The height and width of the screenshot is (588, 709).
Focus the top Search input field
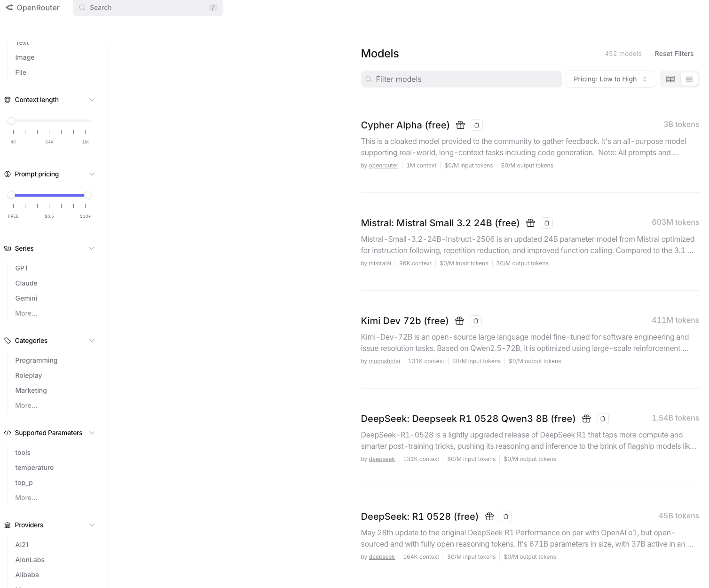tap(148, 8)
